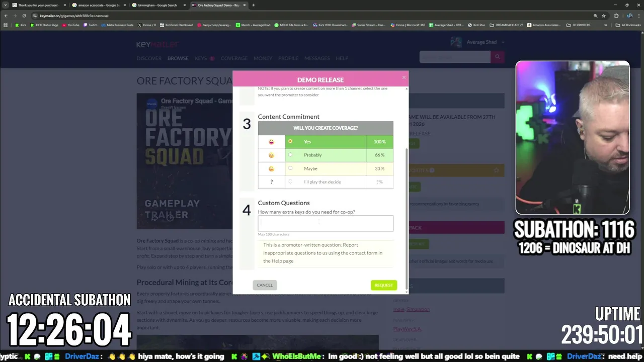The width and height of the screenshot is (644, 362).
Task: Open the Extensions puzzle icon
Action: pyautogui.click(x=616, y=16)
